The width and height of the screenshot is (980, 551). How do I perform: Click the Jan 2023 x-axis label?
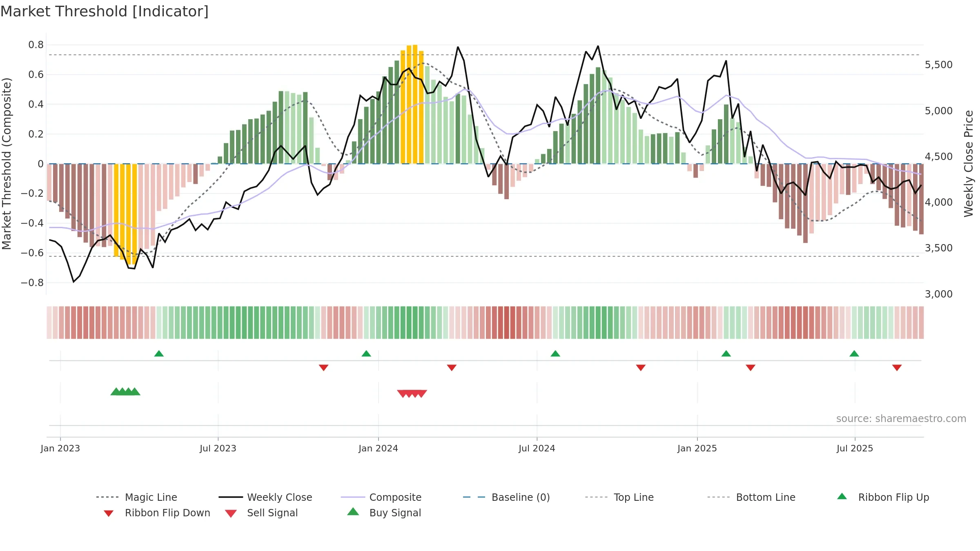click(60, 449)
